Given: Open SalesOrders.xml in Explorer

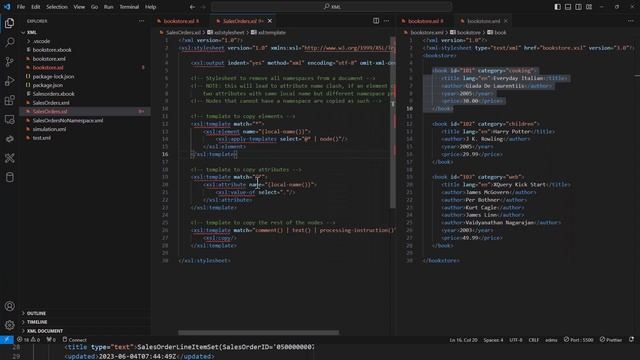Looking at the screenshot, I should click(51, 103).
